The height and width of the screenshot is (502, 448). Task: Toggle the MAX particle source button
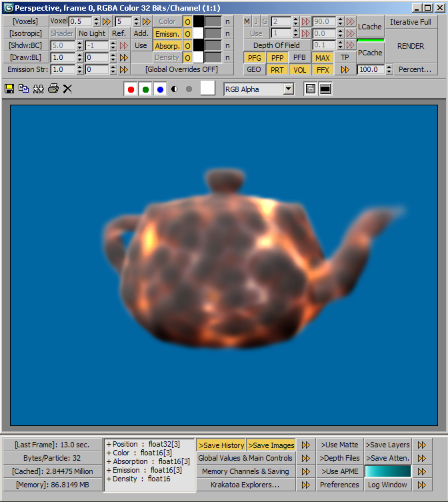(322, 57)
